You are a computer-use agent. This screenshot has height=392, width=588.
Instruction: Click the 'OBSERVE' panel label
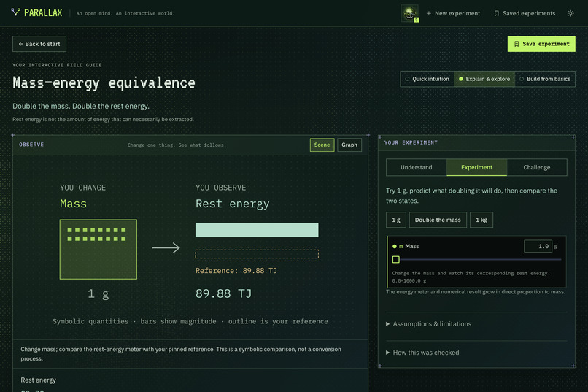[x=31, y=145]
